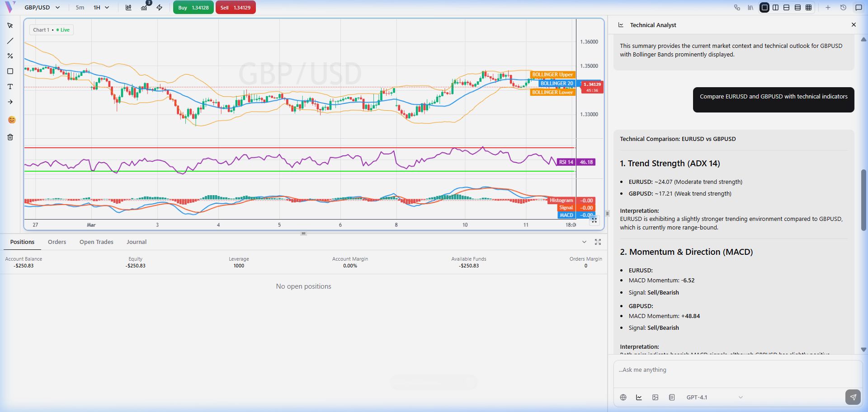Toggle web search globe in chat
The height and width of the screenshot is (412, 868).
click(623, 398)
